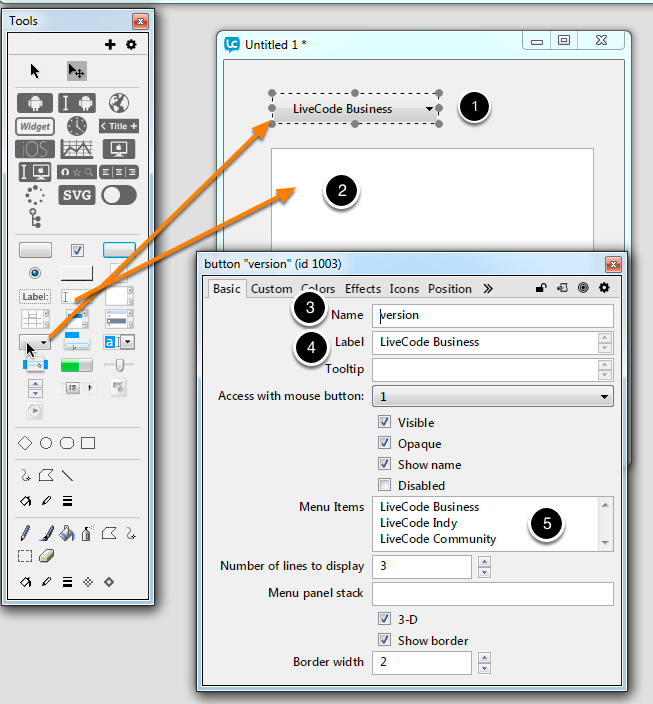Choose the Label field tool
This screenshot has height=704, width=653.
click(x=35, y=296)
